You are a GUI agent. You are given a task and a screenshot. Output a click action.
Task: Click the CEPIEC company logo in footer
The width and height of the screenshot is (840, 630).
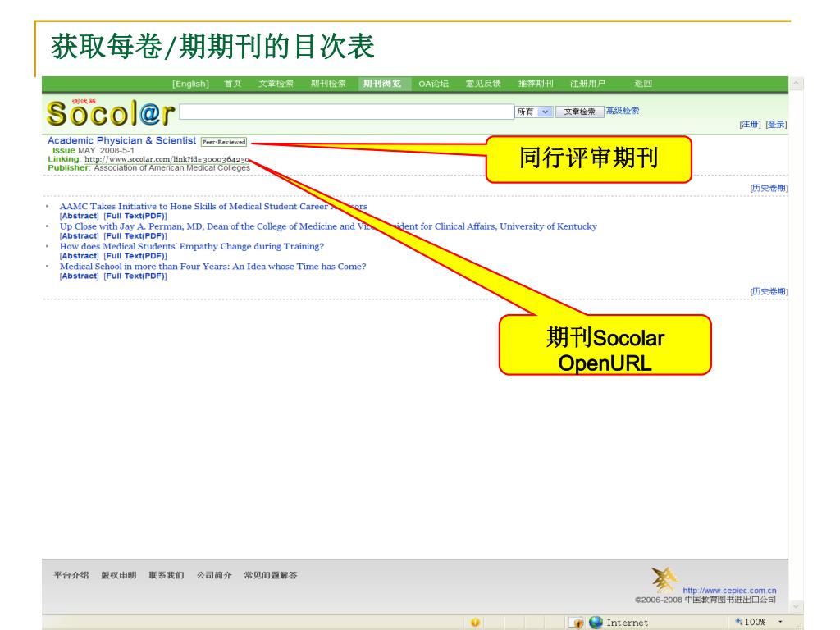click(x=664, y=579)
